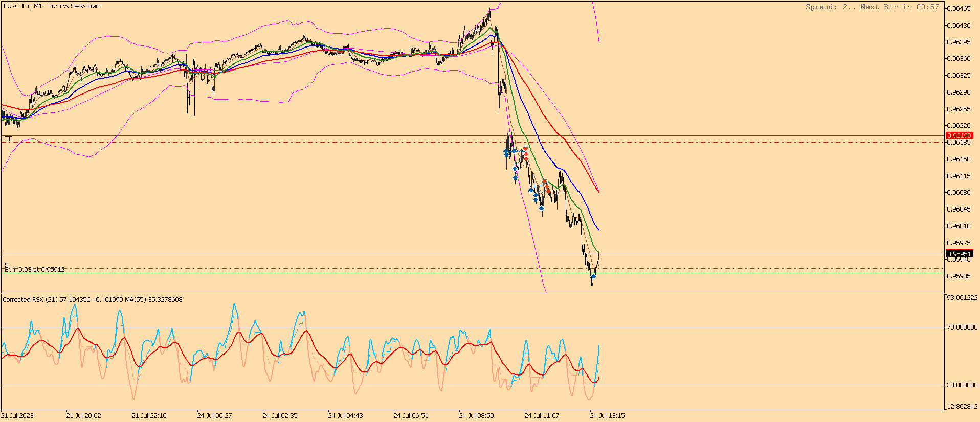Click the Spread and Next Bar countdown text
This screenshot has width=980, height=422.
pyautogui.click(x=872, y=7)
